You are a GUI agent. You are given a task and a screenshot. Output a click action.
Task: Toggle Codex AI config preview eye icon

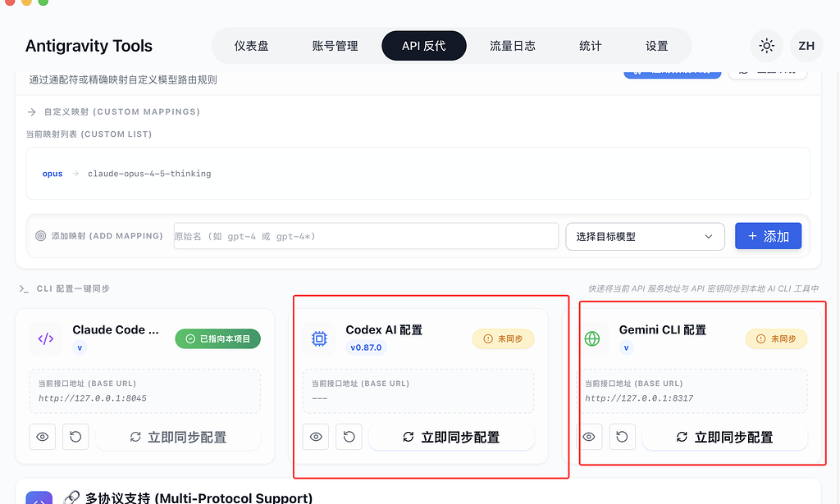[316, 437]
